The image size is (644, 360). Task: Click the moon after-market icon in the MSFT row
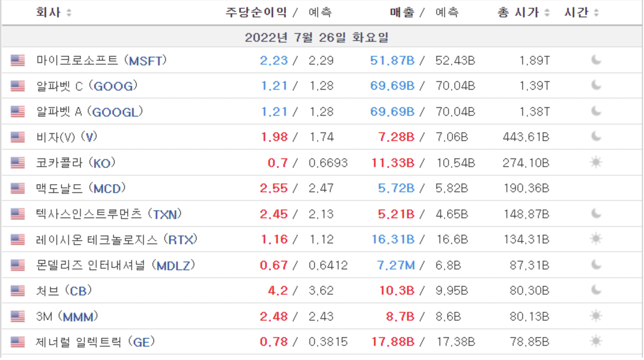pyautogui.click(x=596, y=60)
